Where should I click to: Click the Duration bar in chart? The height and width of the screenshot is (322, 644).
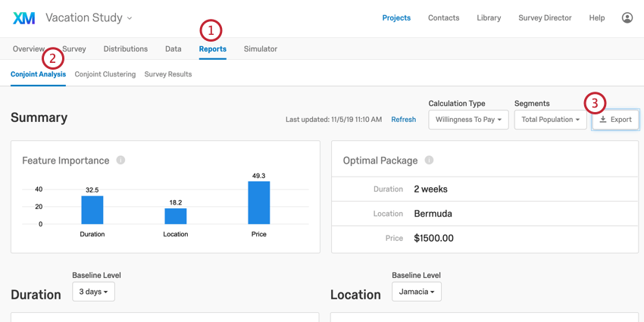(92, 210)
